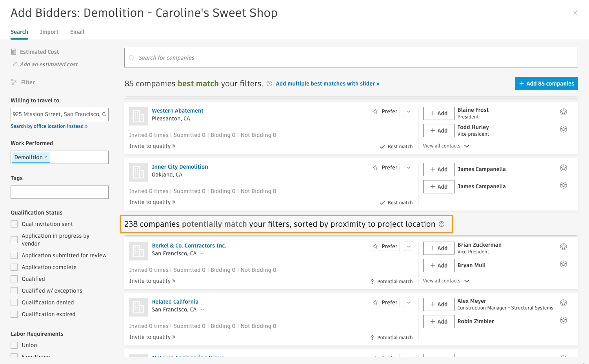Click the info icon after potentially match heading
This screenshot has height=364, width=589.
(442, 224)
